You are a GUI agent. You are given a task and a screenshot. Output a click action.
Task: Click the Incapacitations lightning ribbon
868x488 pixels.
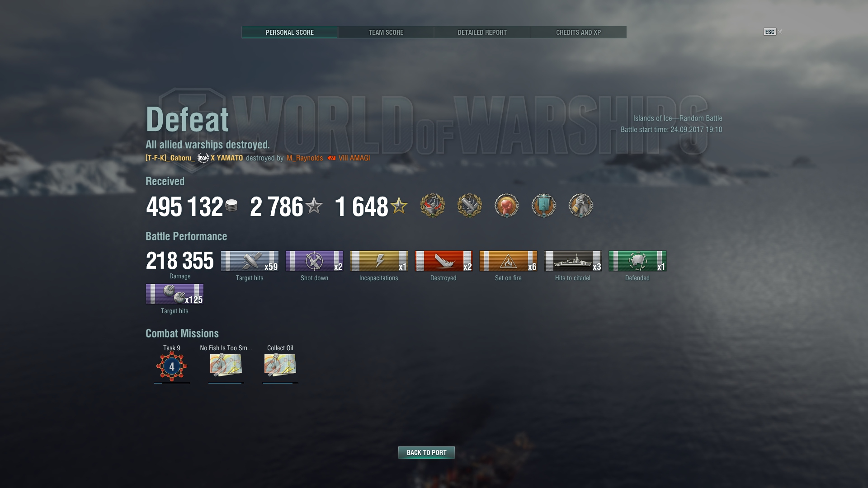click(x=379, y=261)
